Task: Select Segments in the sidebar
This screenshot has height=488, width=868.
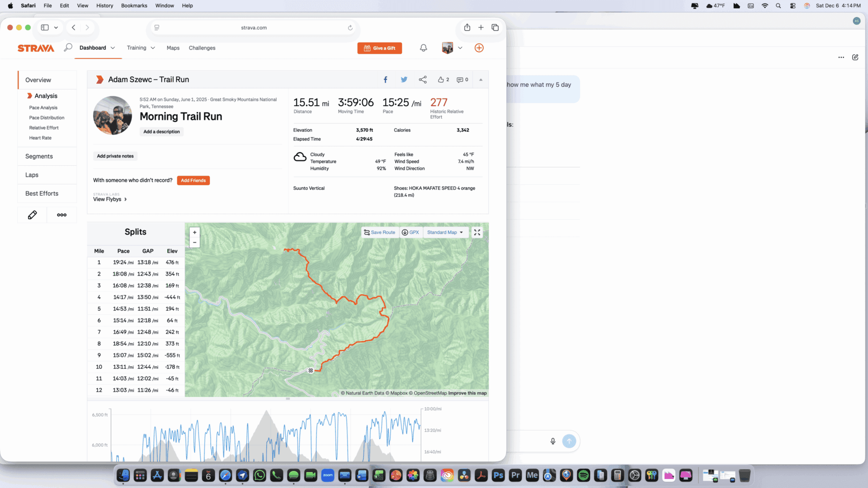Action: [x=39, y=156]
